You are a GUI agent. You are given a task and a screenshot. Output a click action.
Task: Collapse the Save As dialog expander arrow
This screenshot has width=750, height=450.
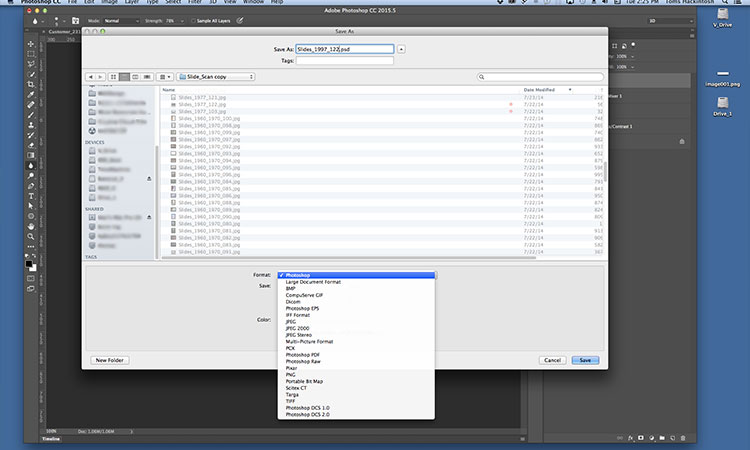click(401, 48)
